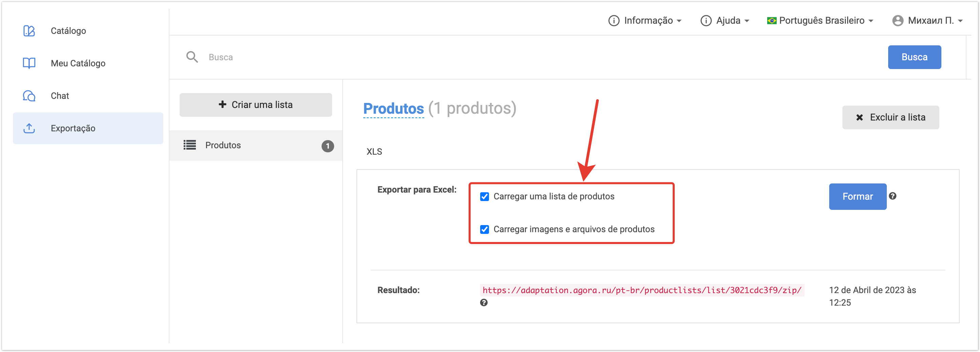The height and width of the screenshot is (352, 980).
Task: Click the product count badge on Produtos
Action: pyautogui.click(x=327, y=146)
